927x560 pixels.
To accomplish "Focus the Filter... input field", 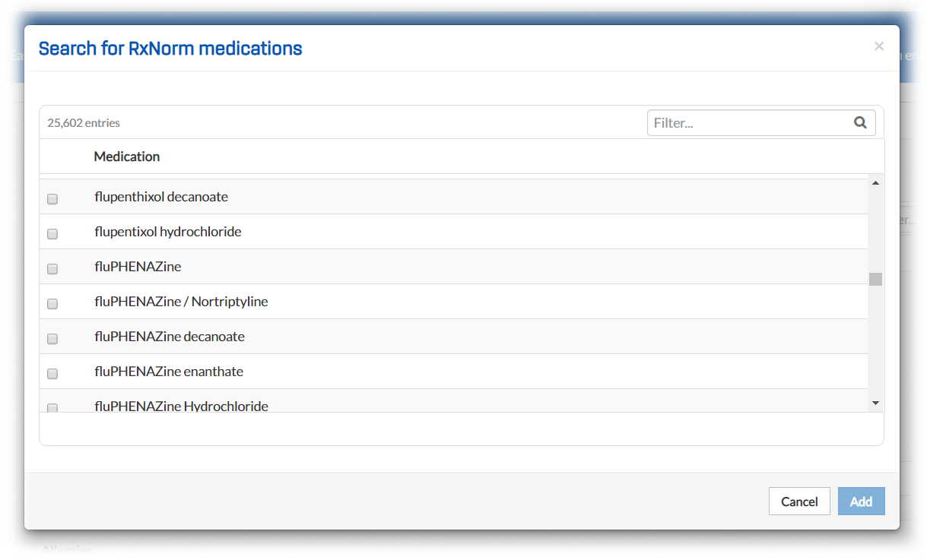I will coord(761,123).
